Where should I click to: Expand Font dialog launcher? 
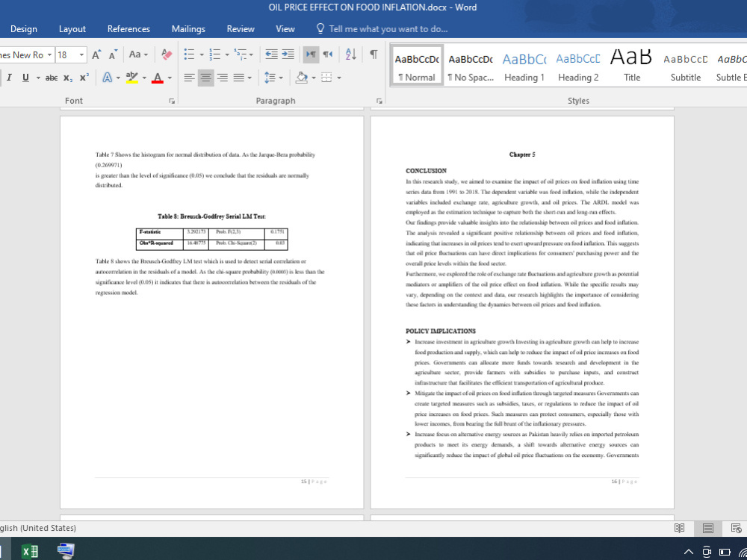point(172,101)
